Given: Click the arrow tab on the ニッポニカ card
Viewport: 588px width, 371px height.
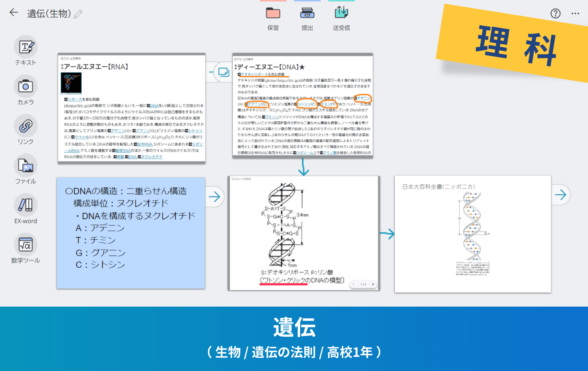Looking at the screenshot, I should point(560,195).
